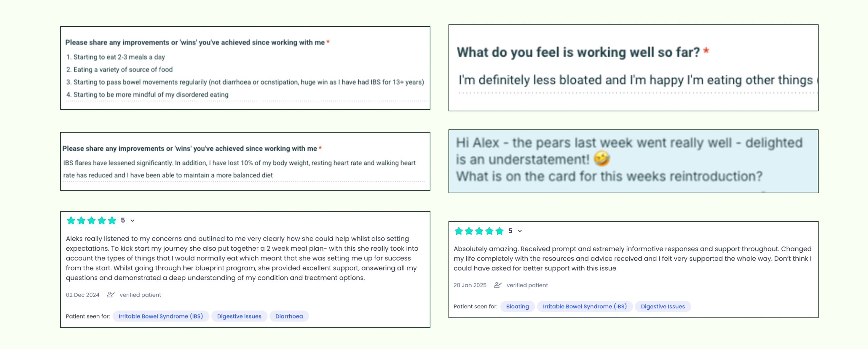Viewport: 868px width, 349px height.
Task: Click the 'less bloated' answer field
Action: pyautogui.click(x=637, y=81)
